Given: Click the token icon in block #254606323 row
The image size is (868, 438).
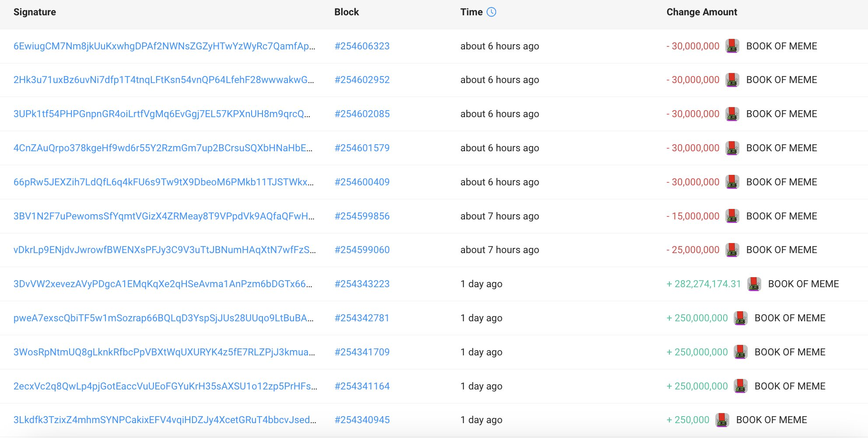Looking at the screenshot, I should [732, 46].
